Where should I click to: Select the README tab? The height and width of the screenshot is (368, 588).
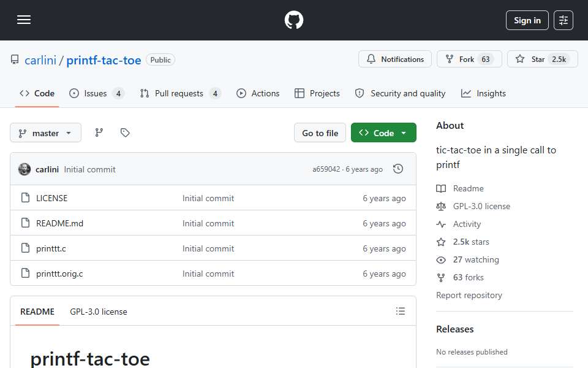(x=37, y=312)
